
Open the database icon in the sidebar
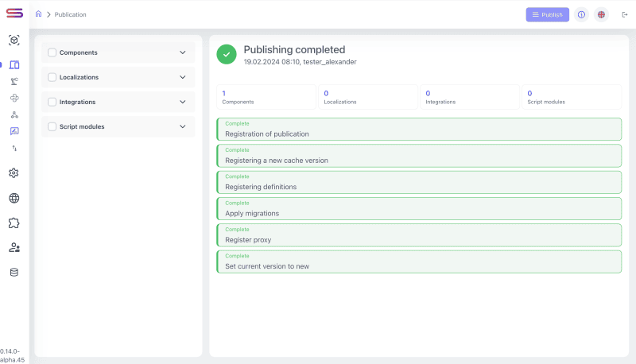tap(14, 273)
